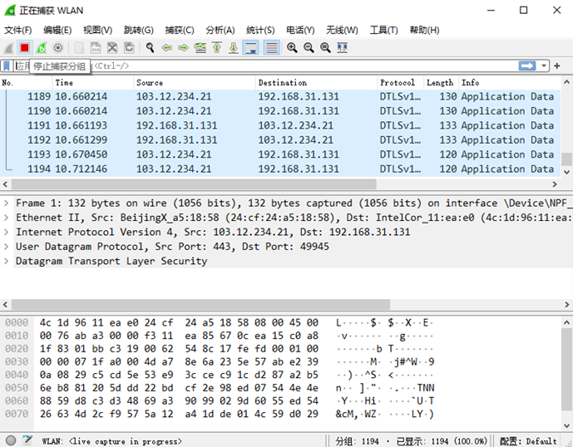Open the 分析(A) menu
The height and width of the screenshot is (447, 573).
pyautogui.click(x=220, y=30)
